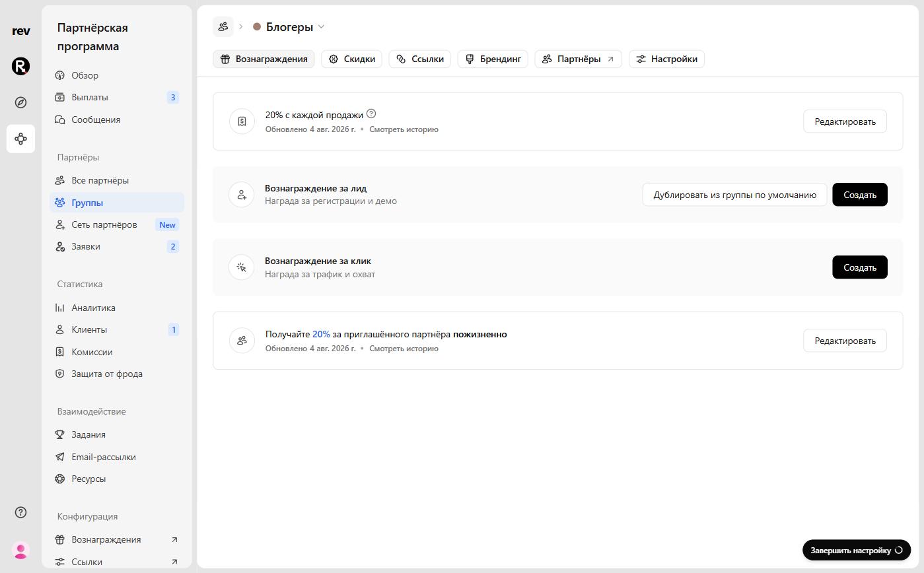This screenshot has width=924, height=573.
Task: View history of the sale reward
Action: (x=404, y=129)
